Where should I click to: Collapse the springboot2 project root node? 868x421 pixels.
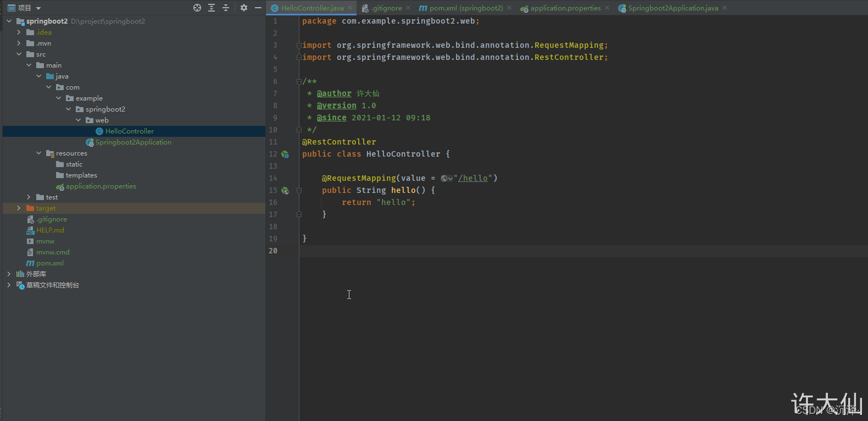(x=9, y=21)
